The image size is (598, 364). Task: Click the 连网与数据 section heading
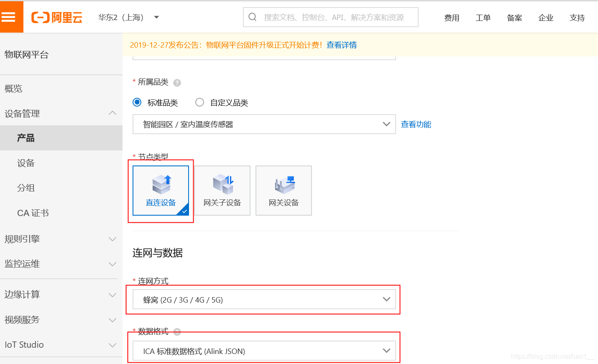[158, 253]
